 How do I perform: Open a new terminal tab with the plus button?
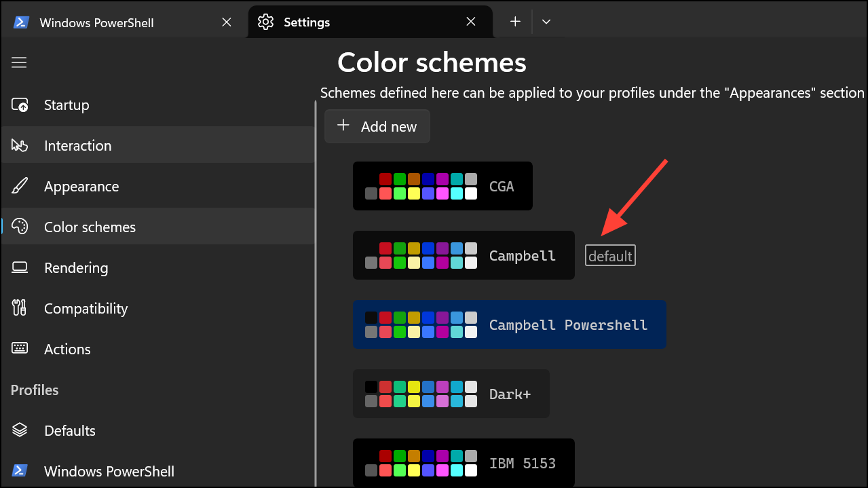[x=514, y=22]
